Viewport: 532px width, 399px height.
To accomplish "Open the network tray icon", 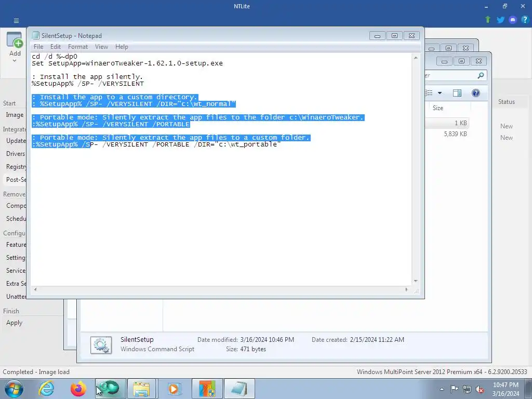I will coord(467,389).
